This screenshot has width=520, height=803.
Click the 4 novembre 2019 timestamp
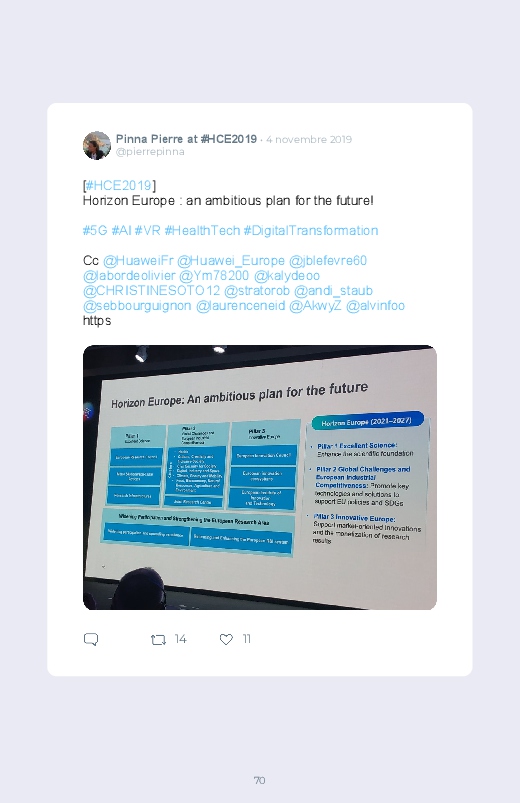(x=309, y=139)
